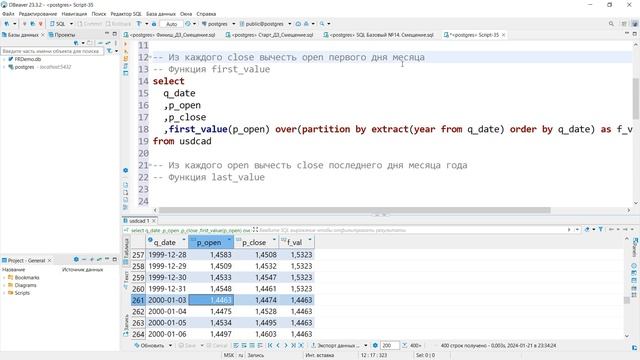The width and height of the screenshot is (640, 360).
Task: Expand the postgres connection tree node
Action: pyautogui.click(x=4, y=67)
